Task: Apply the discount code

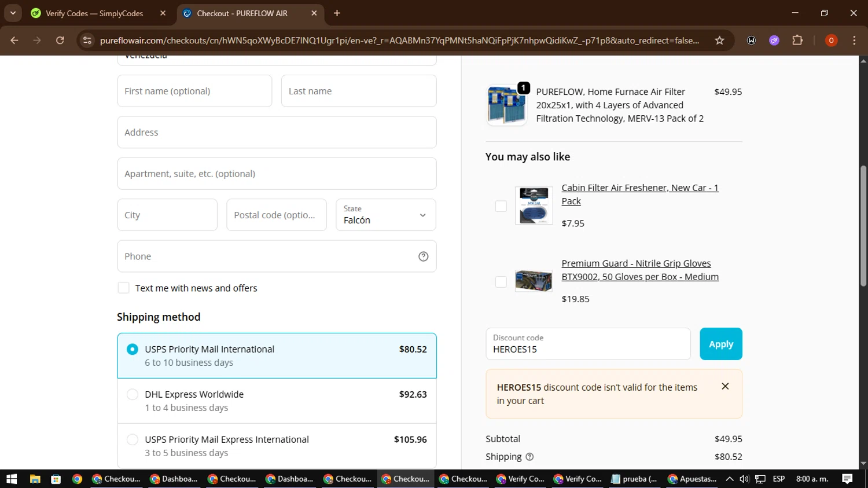Action: click(x=721, y=344)
